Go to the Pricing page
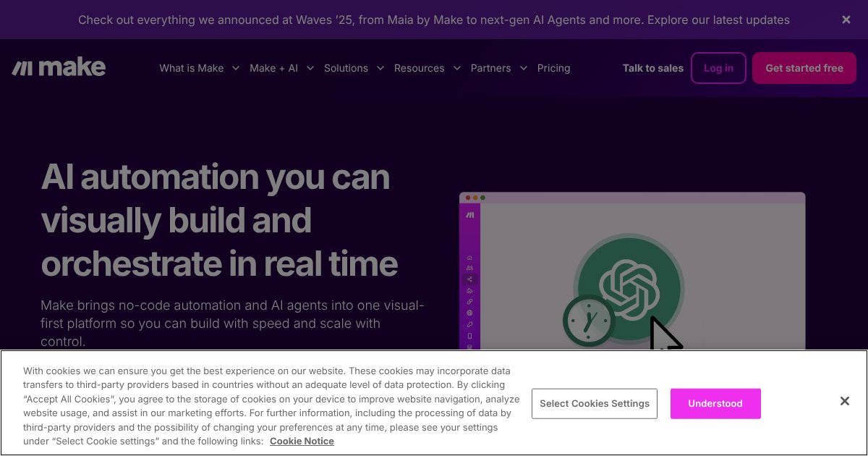 click(553, 68)
